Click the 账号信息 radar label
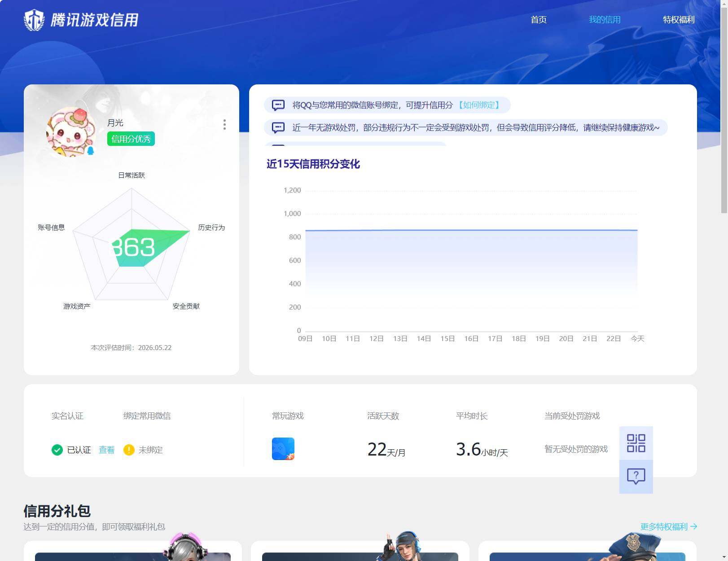 [x=51, y=228]
